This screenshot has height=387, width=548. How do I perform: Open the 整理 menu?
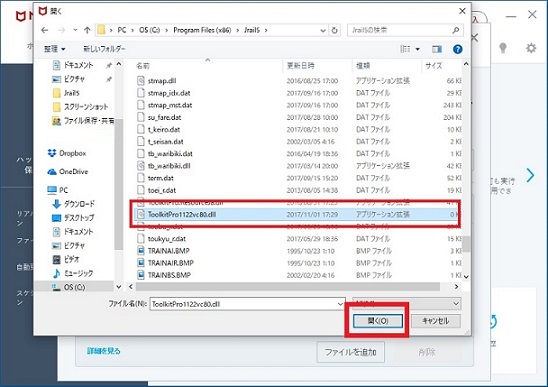coord(55,49)
